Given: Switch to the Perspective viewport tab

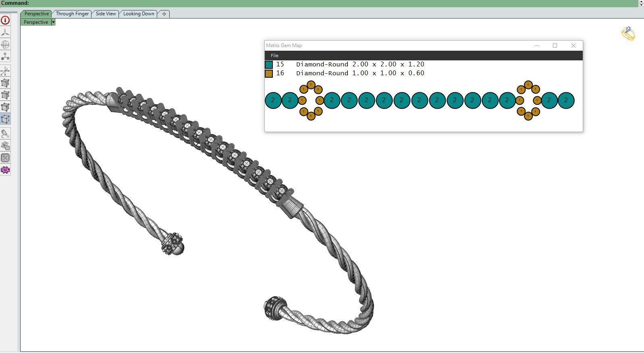Looking at the screenshot, I should [36, 14].
